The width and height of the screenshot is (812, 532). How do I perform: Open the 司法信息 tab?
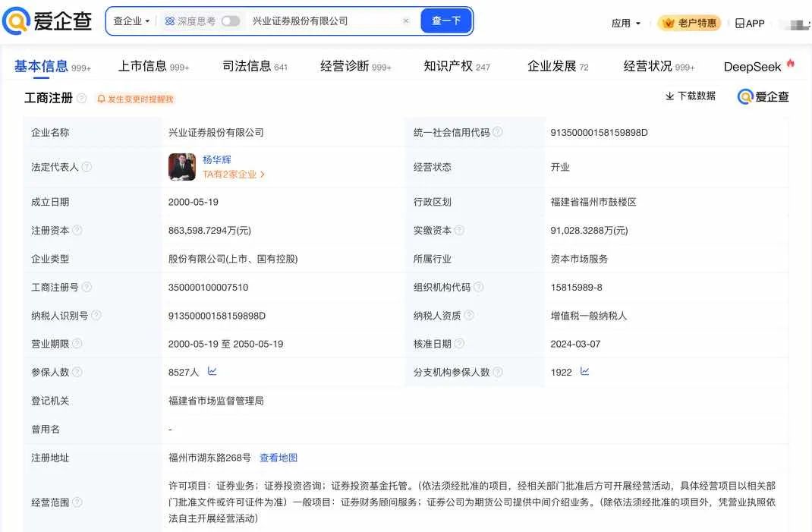click(254, 66)
